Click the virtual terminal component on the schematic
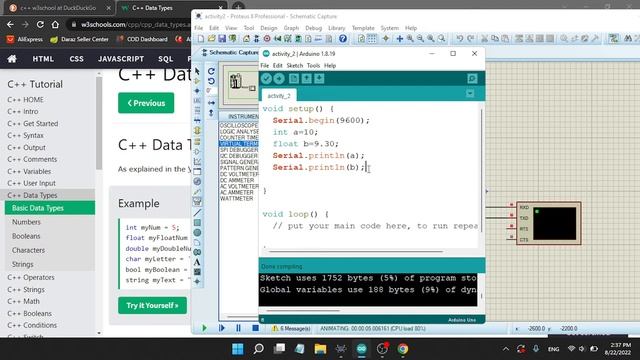The height and width of the screenshot is (360, 640). [549, 223]
